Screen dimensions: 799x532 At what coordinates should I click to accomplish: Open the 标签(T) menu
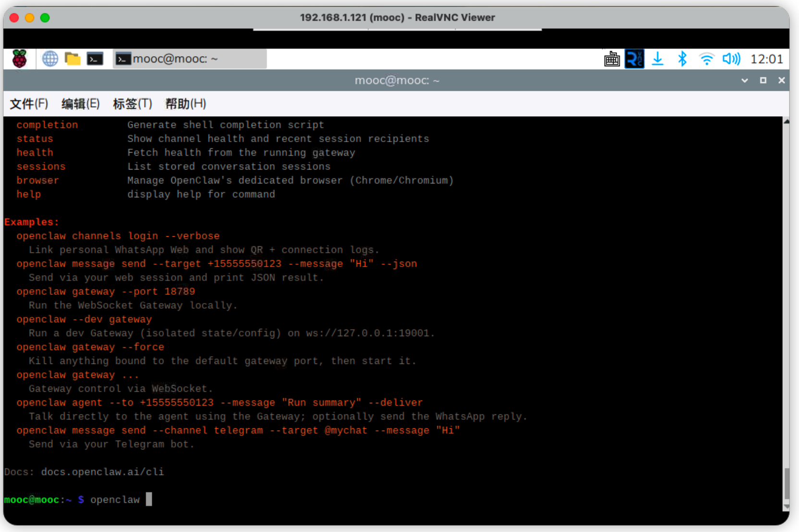(x=132, y=104)
